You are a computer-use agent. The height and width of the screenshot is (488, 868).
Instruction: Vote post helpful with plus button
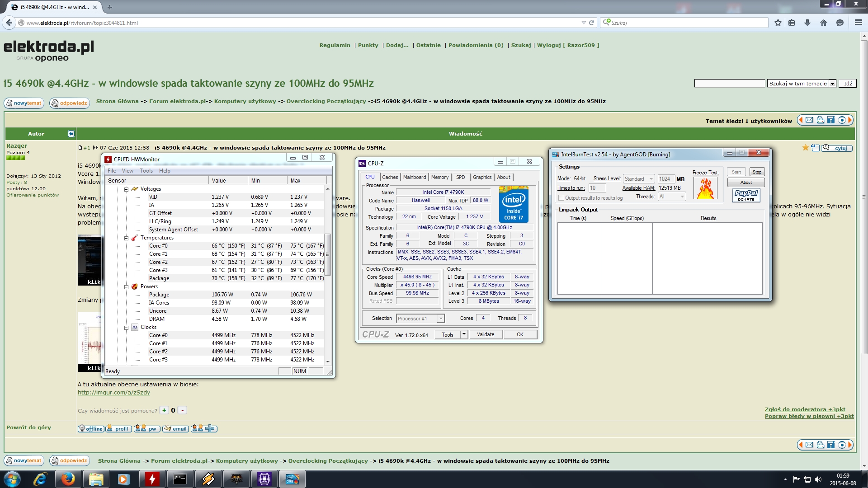(164, 410)
